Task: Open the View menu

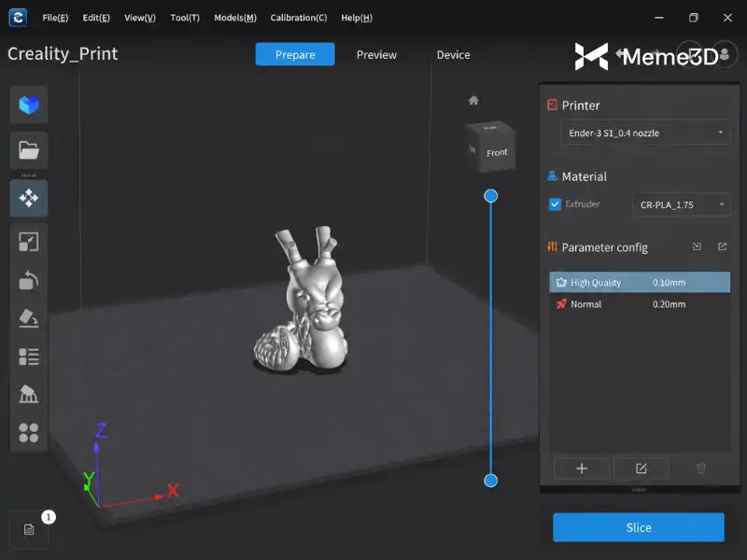Action: coord(140,18)
